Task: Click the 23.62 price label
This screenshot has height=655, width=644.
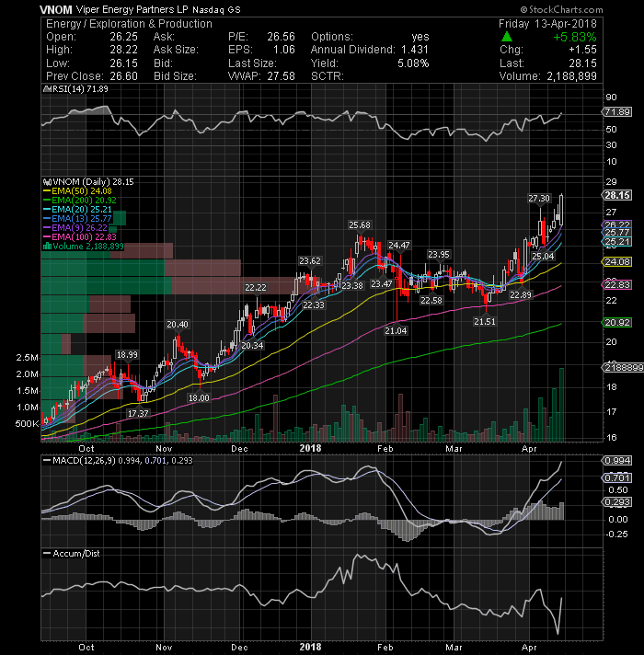Action: click(310, 261)
